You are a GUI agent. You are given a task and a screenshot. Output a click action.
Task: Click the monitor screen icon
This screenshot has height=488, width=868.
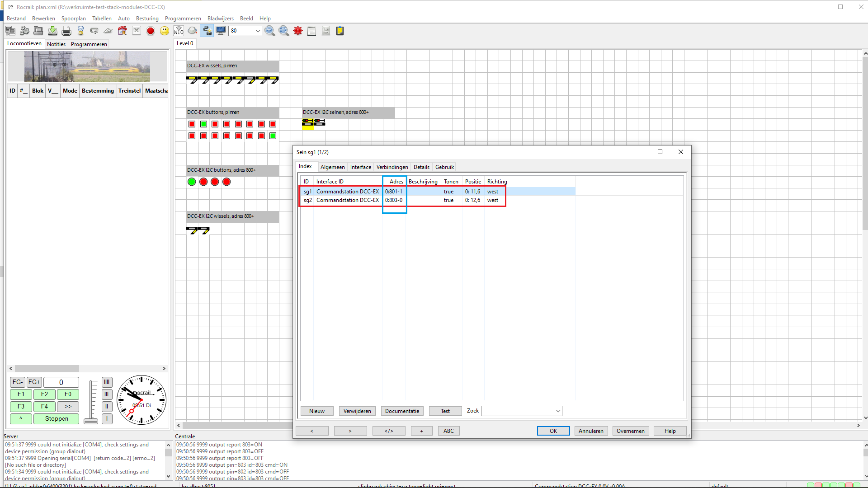[221, 31]
